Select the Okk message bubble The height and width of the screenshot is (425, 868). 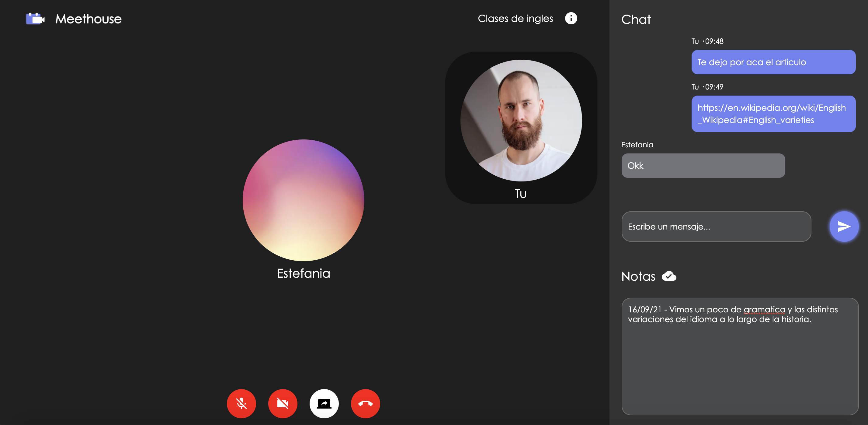pyautogui.click(x=703, y=166)
